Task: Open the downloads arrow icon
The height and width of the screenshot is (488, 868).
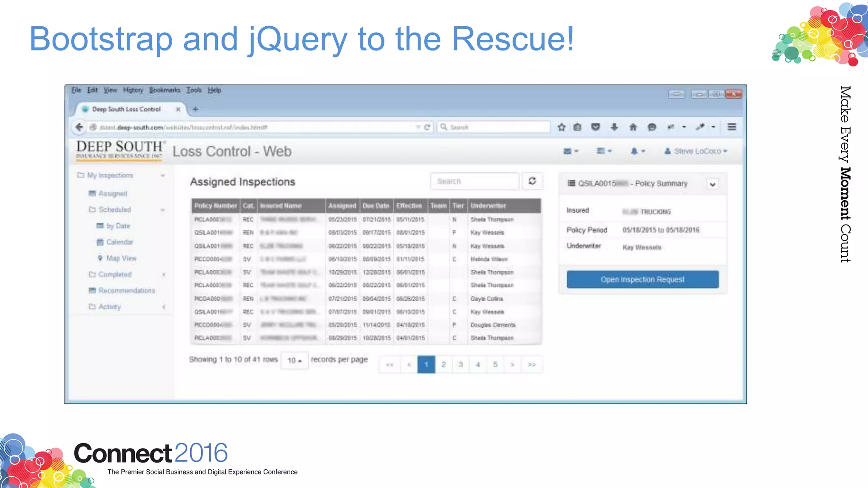Action: tap(614, 127)
